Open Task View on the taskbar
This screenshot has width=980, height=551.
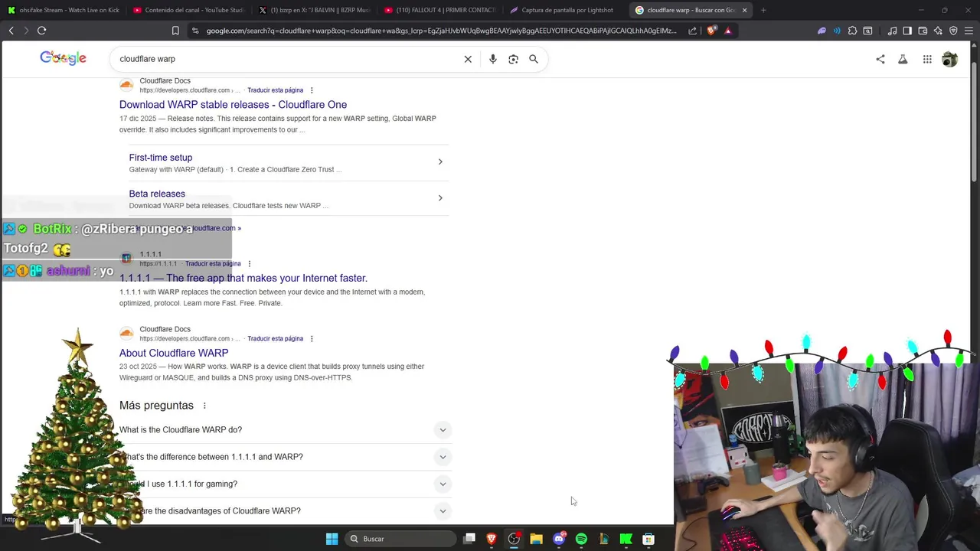point(469,539)
